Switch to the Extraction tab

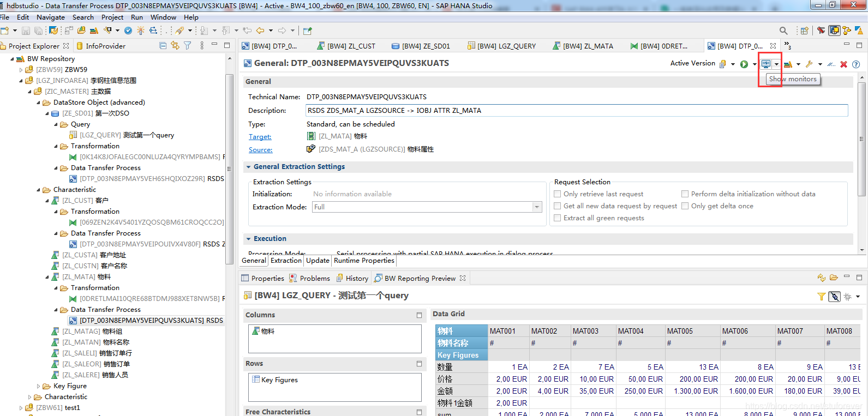click(286, 261)
